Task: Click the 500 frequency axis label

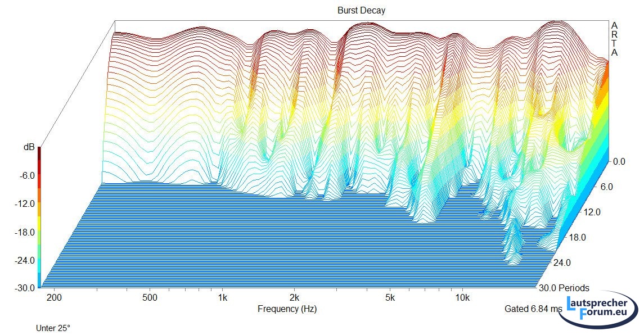Action: 149,296
